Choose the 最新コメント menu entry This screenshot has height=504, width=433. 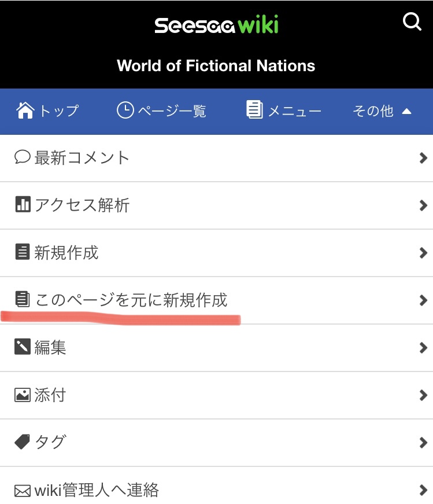coord(216,158)
